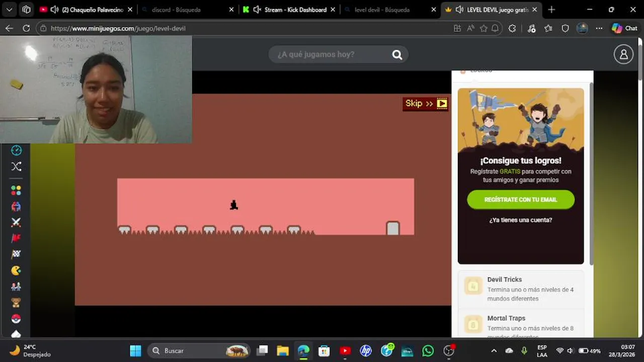Click the achievements panel scrollbar
The image size is (644, 362).
[x=591, y=173]
